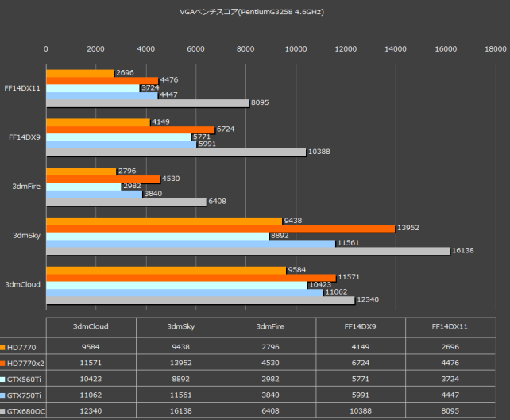The height and width of the screenshot is (420, 510).
Task: Click the HD7770 orange legend swatch
Action: (x=2, y=347)
